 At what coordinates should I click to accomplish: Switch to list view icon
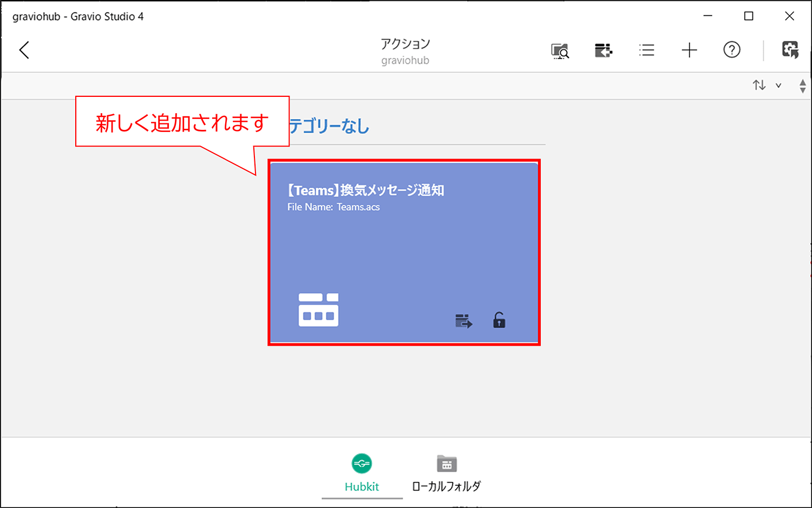[646, 50]
